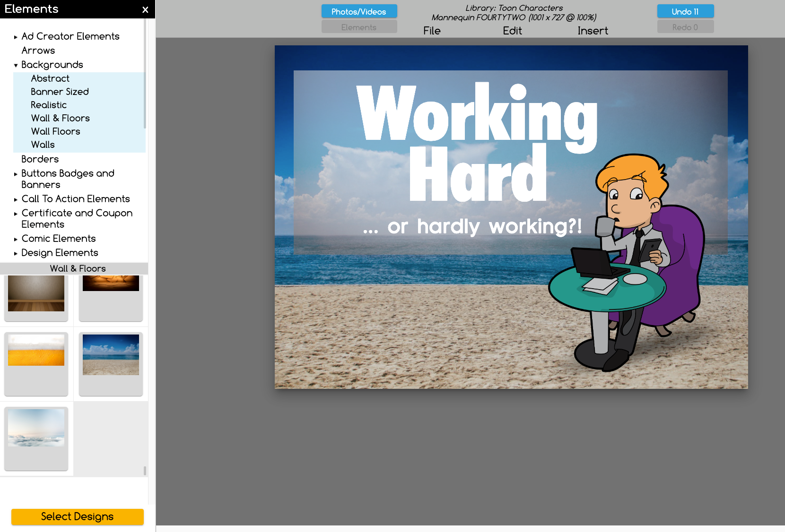
Task: Open the File menu
Action: 432,31
